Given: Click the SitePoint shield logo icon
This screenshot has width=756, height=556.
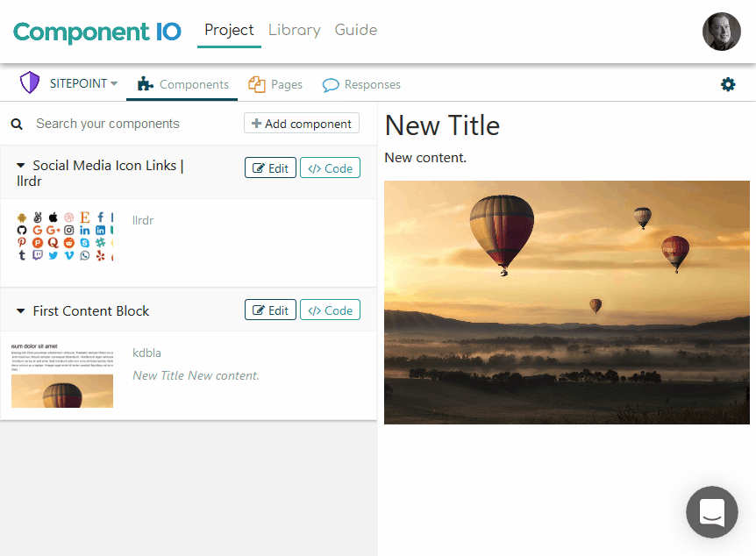Looking at the screenshot, I should (30, 83).
